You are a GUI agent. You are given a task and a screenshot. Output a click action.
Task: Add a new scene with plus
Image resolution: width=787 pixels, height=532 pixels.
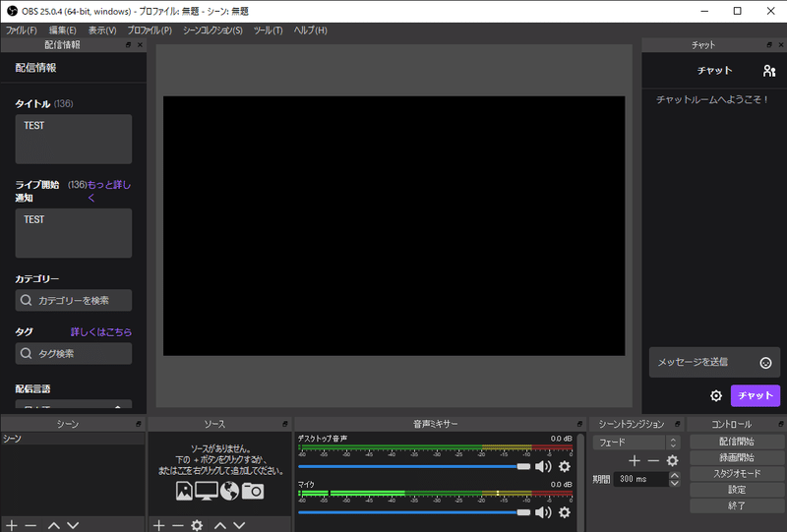[x=12, y=525]
